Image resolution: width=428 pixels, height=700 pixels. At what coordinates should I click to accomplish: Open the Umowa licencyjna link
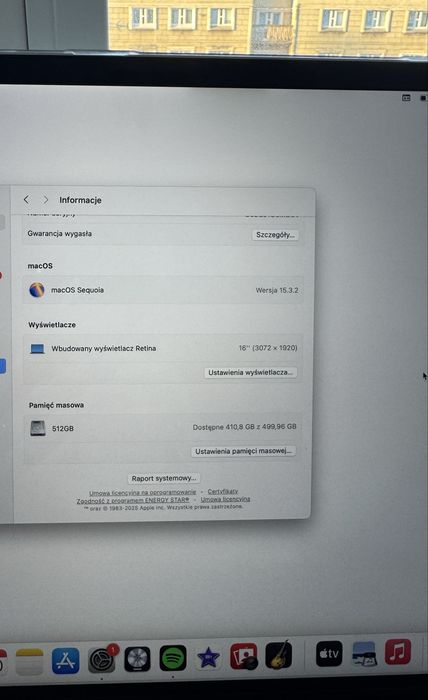(225, 499)
